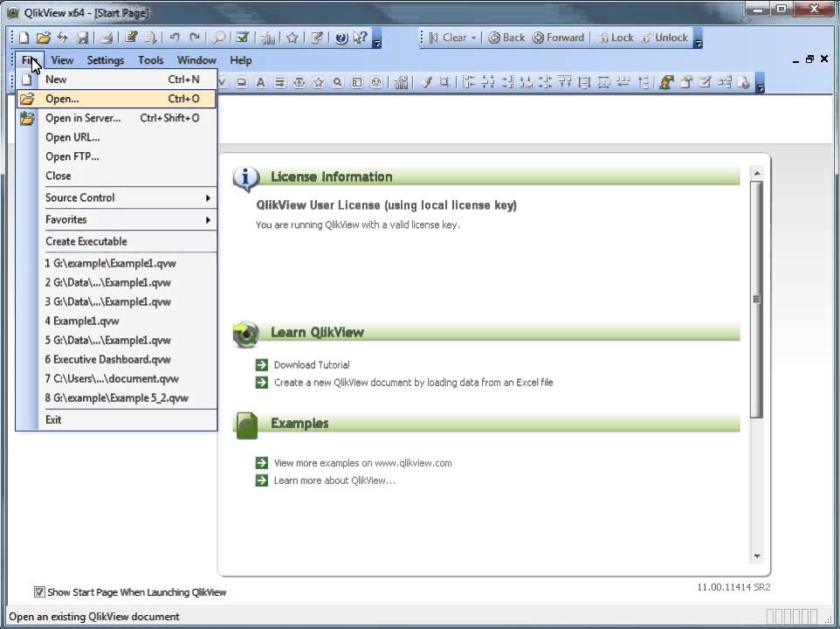Click the Lock selections button

[616, 38]
